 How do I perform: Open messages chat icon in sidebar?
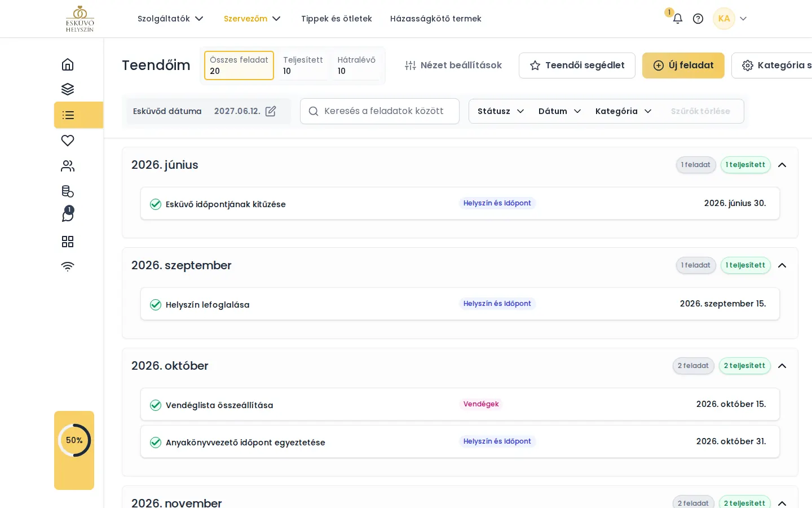coord(68,216)
